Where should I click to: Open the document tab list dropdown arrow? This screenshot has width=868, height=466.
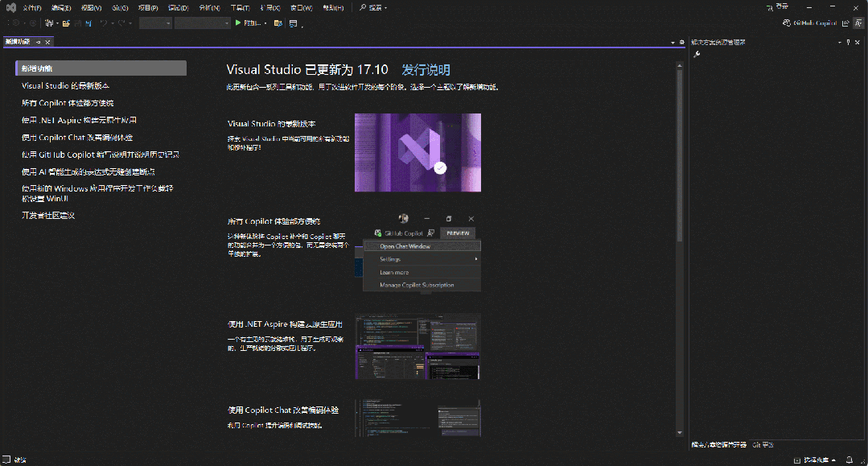pos(673,43)
